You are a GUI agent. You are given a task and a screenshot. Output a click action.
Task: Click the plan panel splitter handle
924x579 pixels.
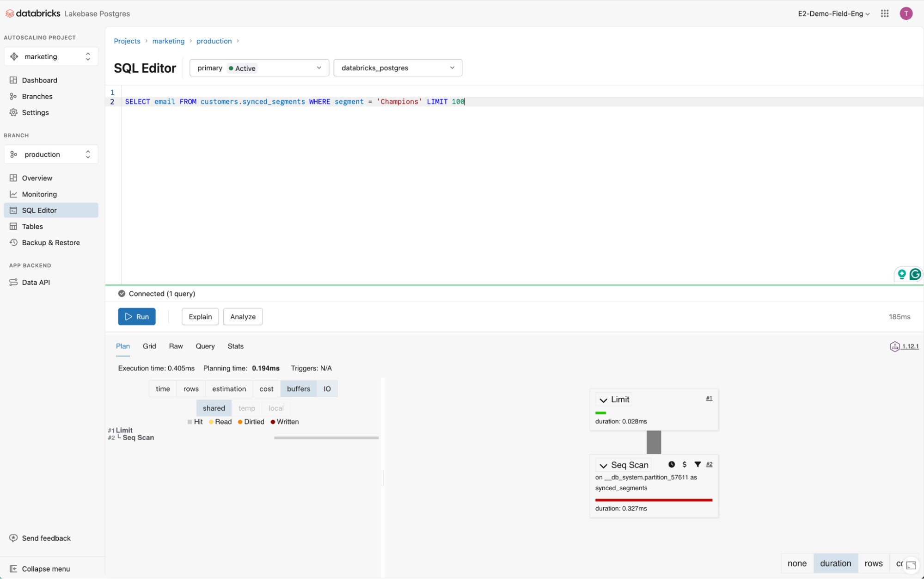[x=383, y=478]
